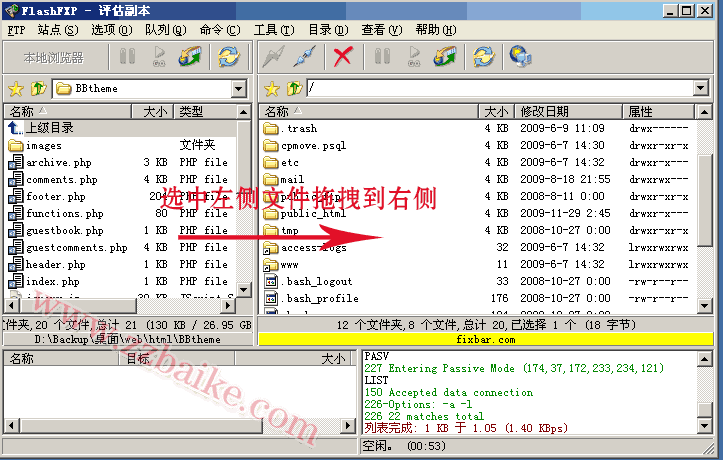Image resolution: width=723 pixels, height=460 pixels.
Task: Click the local list down scroll arrow
Action: click(x=243, y=290)
